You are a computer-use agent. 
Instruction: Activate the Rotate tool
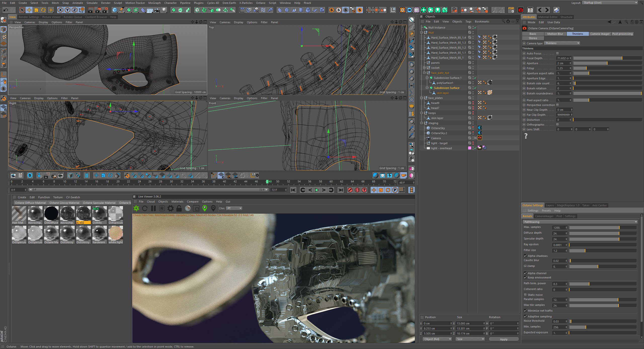(x=43, y=10)
